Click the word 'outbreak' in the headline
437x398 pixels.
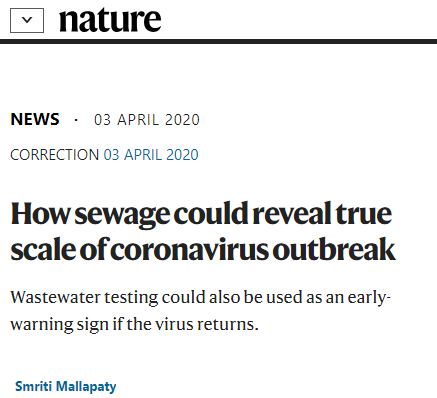334,249
